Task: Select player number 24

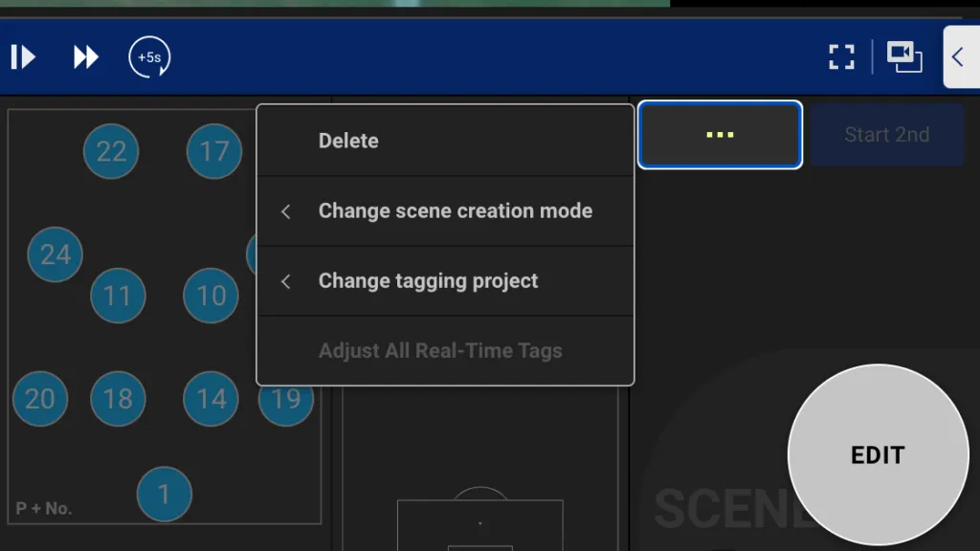Action: pos(55,254)
